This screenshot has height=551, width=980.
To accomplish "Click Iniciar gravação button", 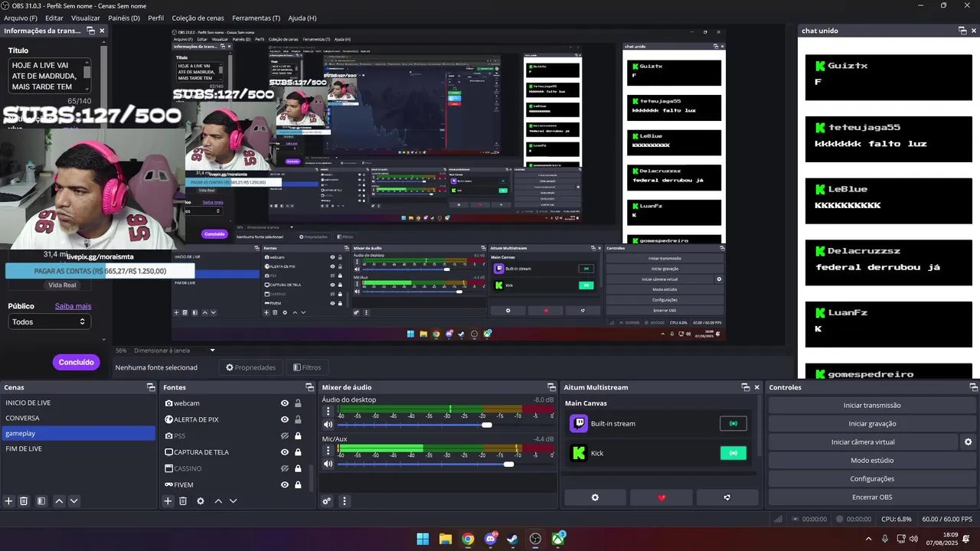I will 872,424.
